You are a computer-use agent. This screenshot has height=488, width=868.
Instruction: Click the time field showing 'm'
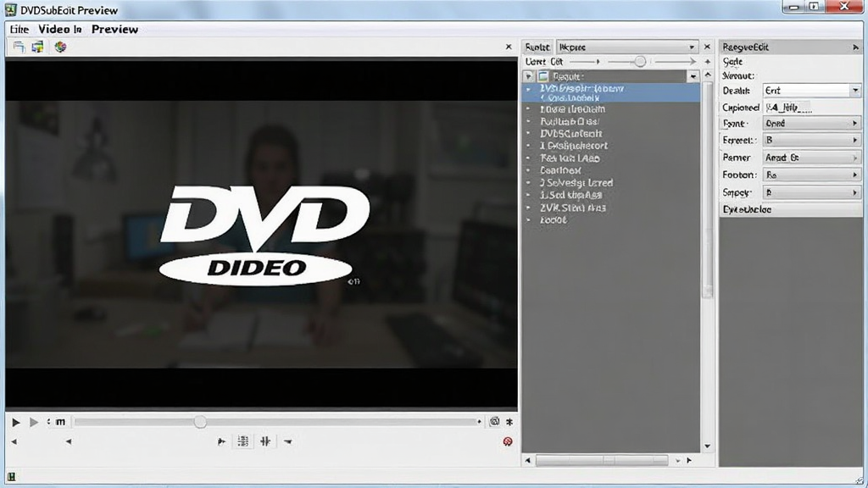click(x=60, y=422)
